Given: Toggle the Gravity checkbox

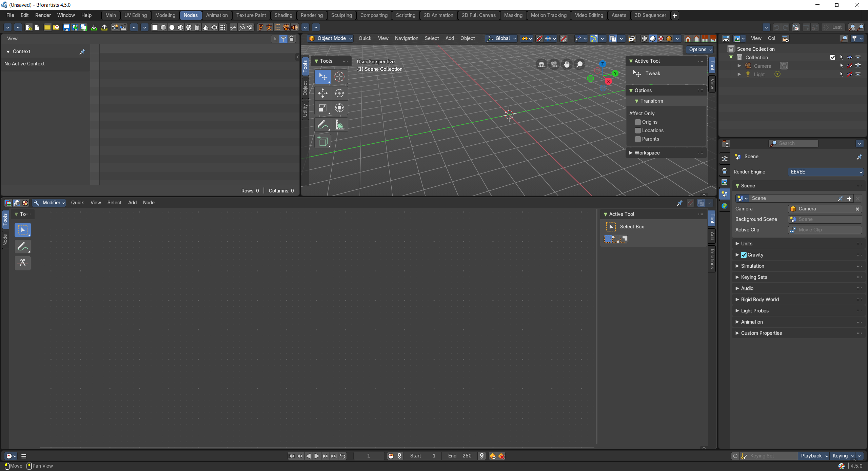Looking at the screenshot, I should [x=744, y=255].
